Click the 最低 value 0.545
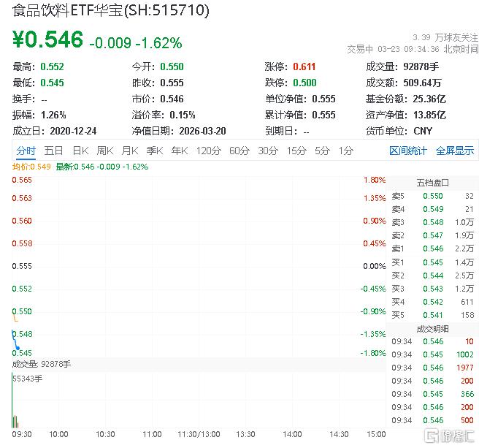Image resolution: width=479 pixels, height=448 pixels. click(x=53, y=83)
